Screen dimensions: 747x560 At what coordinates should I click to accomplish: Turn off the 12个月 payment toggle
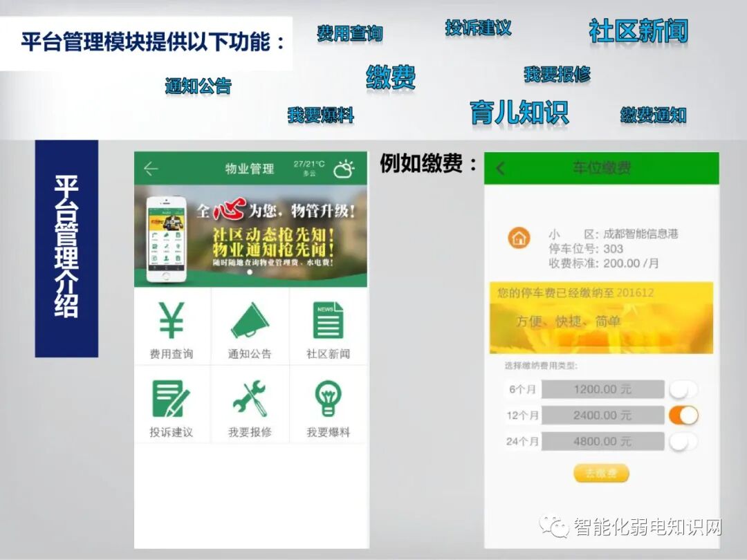point(683,416)
